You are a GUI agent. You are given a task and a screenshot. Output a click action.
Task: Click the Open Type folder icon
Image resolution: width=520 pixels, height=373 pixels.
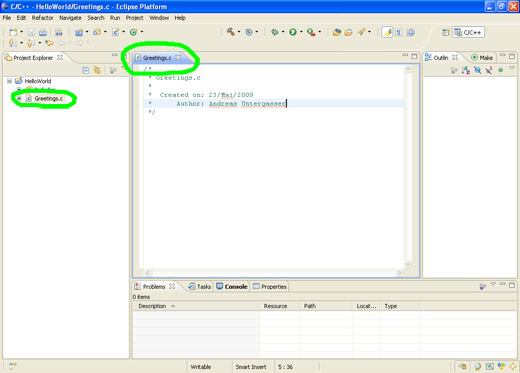click(337, 32)
